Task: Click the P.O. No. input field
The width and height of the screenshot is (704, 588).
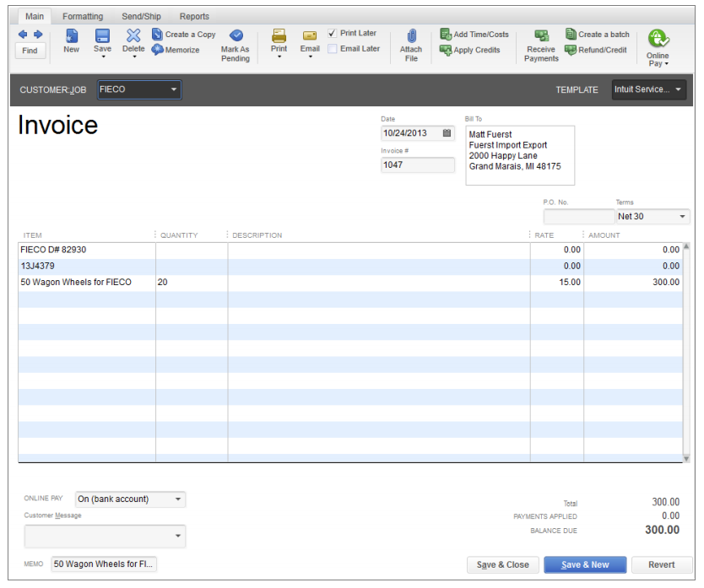Action: click(x=579, y=217)
